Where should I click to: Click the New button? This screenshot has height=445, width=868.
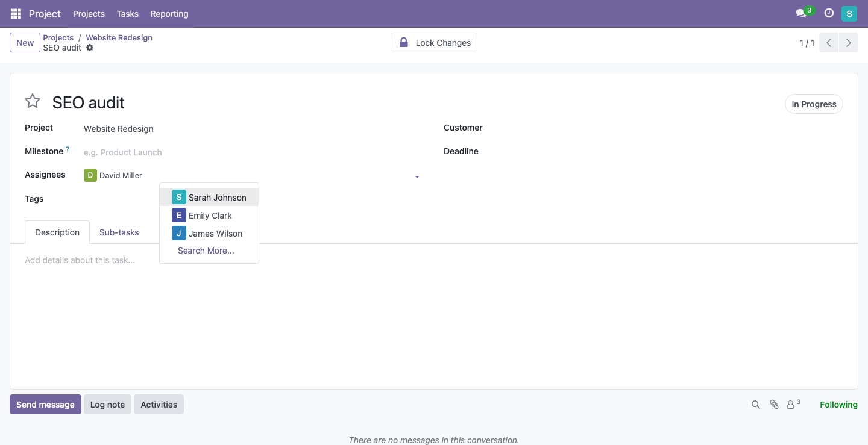(25, 43)
